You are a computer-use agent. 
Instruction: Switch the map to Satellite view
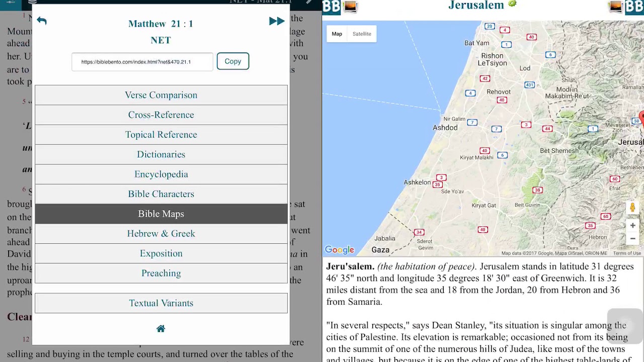click(x=362, y=34)
